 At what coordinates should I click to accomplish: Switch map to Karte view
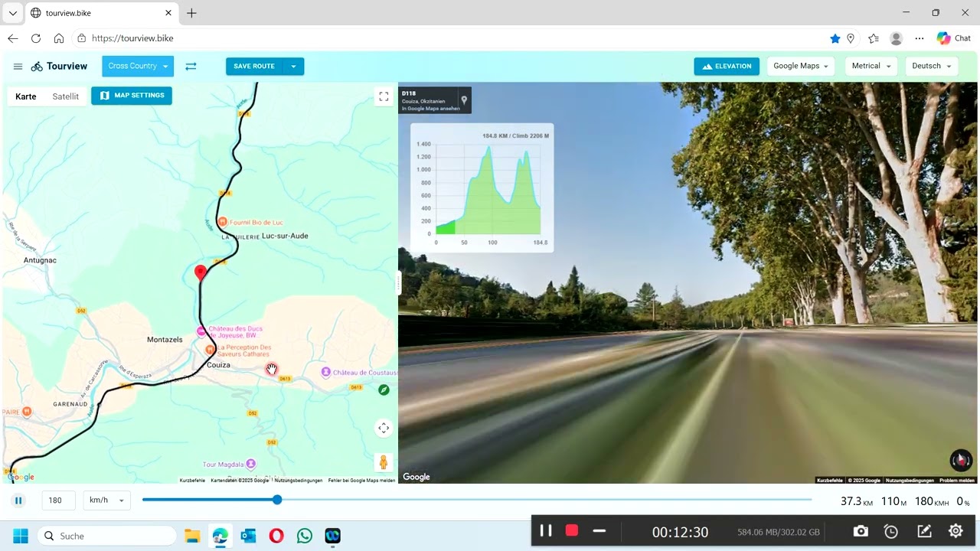pos(26,96)
